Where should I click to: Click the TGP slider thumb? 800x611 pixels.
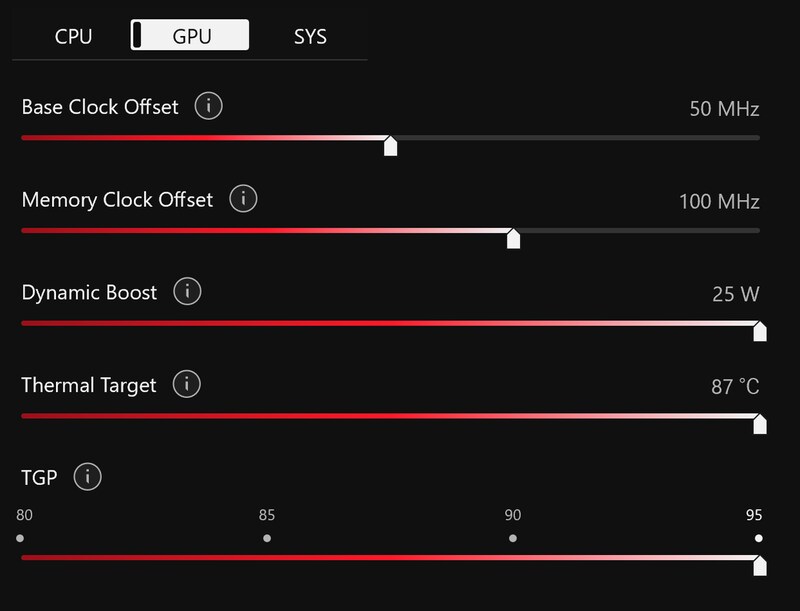(x=760, y=566)
